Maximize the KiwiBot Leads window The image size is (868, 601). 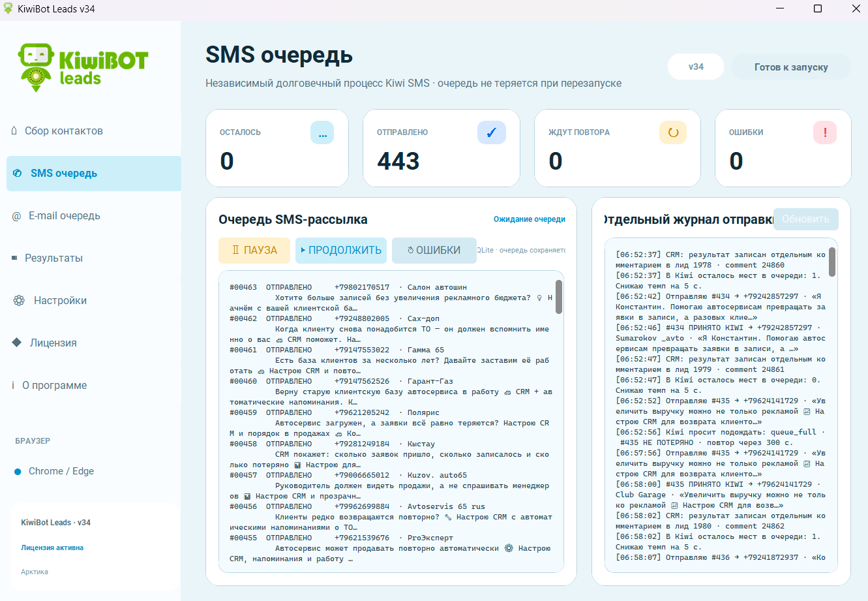coord(818,8)
